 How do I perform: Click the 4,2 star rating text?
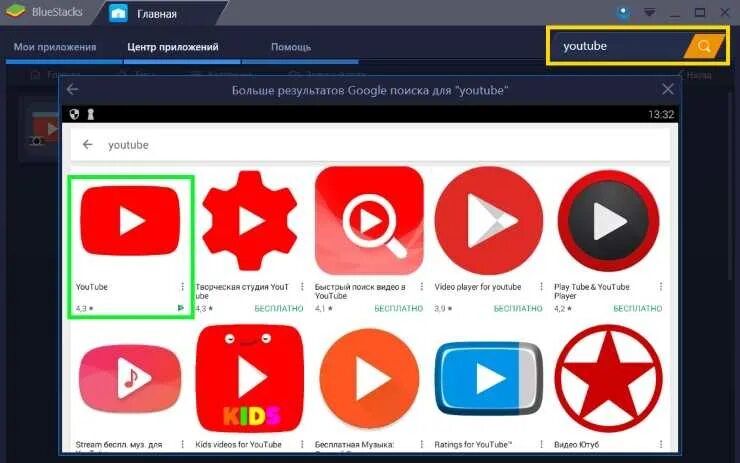[563, 309]
